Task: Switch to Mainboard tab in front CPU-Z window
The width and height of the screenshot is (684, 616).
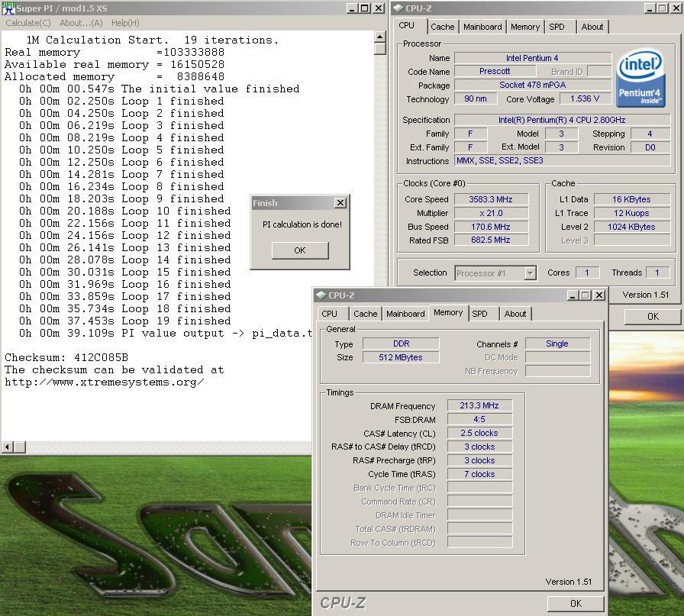Action: tap(405, 314)
